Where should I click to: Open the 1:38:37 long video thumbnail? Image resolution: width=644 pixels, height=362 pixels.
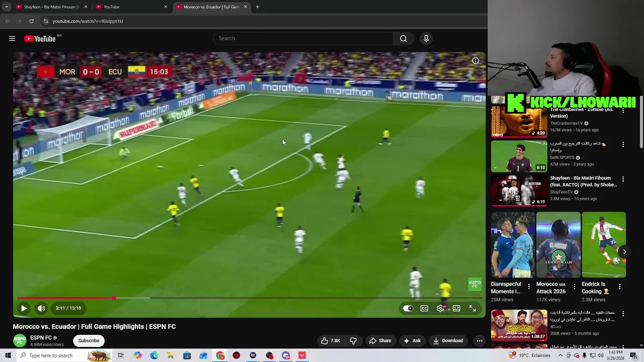pos(519,325)
